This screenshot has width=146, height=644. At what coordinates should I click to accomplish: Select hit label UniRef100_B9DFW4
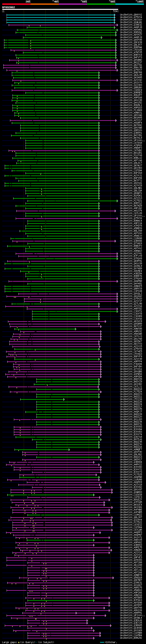(x=131, y=47)
